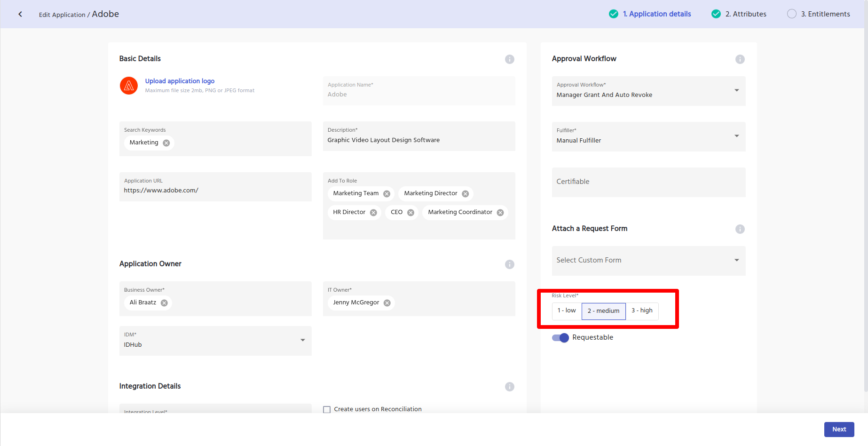Viewport: 868px width, 446px height.
Task: Turn off the Requestable toggle
Action: tap(560, 338)
